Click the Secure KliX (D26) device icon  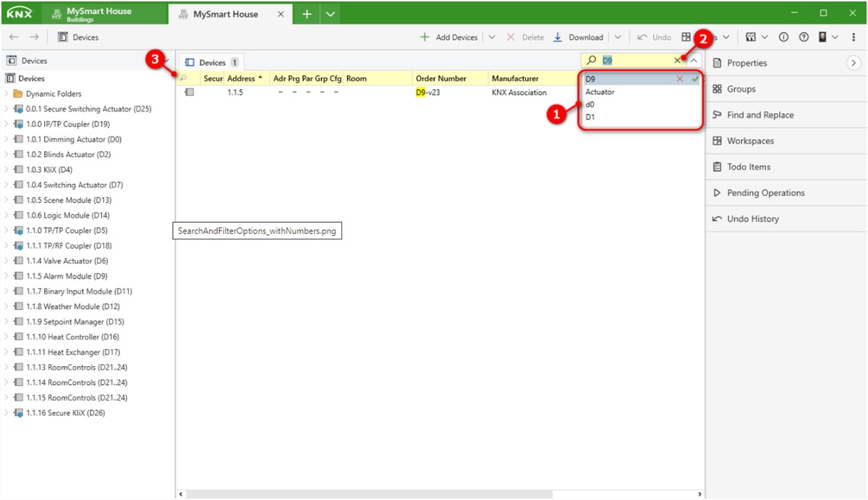coord(19,413)
